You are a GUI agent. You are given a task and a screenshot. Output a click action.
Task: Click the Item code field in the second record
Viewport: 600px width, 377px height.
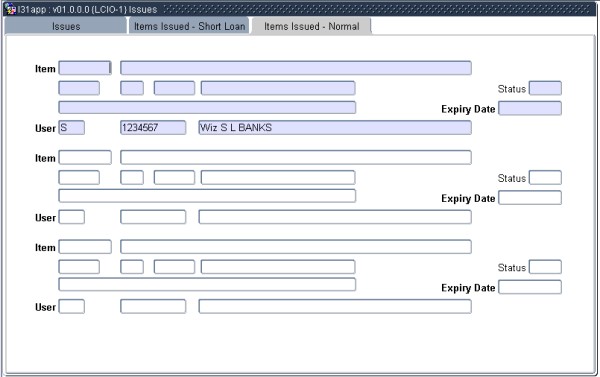tap(85, 157)
